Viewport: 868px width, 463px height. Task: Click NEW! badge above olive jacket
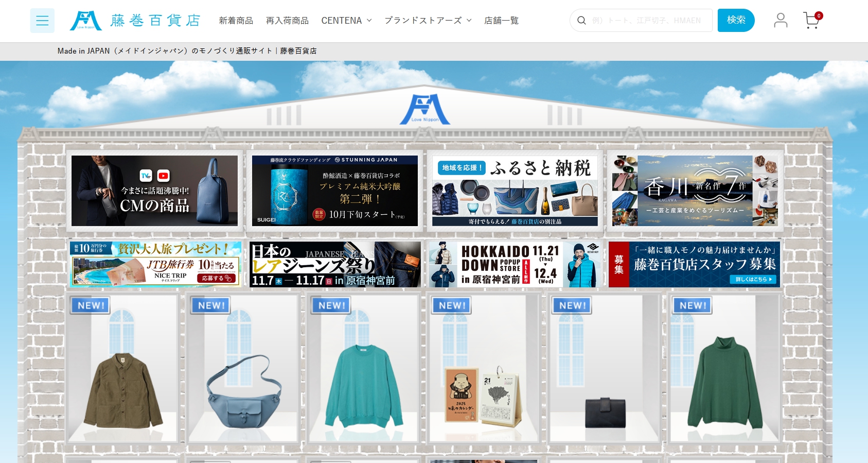[91, 305]
